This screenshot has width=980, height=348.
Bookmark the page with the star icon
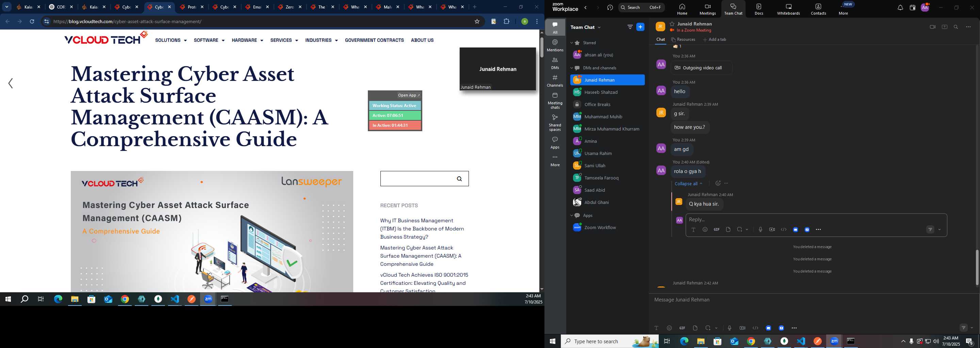tap(477, 22)
